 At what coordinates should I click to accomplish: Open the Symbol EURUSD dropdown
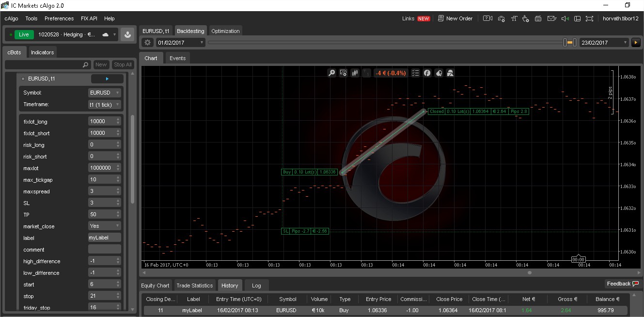(105, 92)
